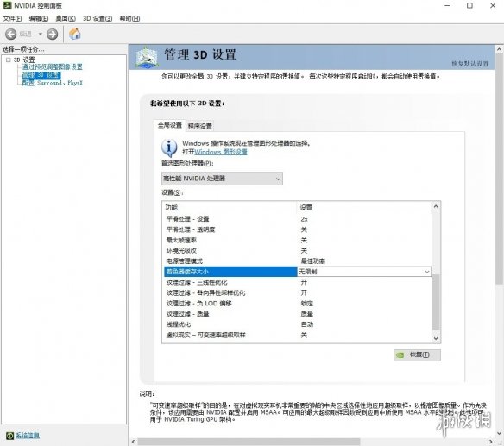Open the 3D 设置 menu
Image resolution: width=504 pixels, height=446 pixels.
point(98,18)
